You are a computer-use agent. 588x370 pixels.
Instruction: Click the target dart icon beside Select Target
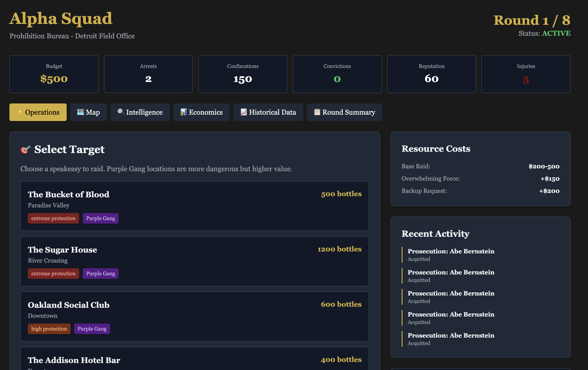25,149
